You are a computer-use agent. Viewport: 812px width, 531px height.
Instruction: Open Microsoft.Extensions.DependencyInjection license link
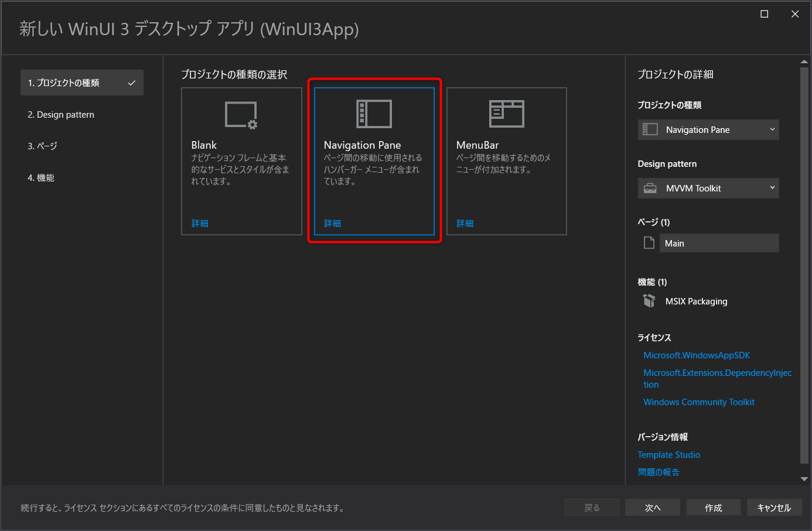[717, 379]
